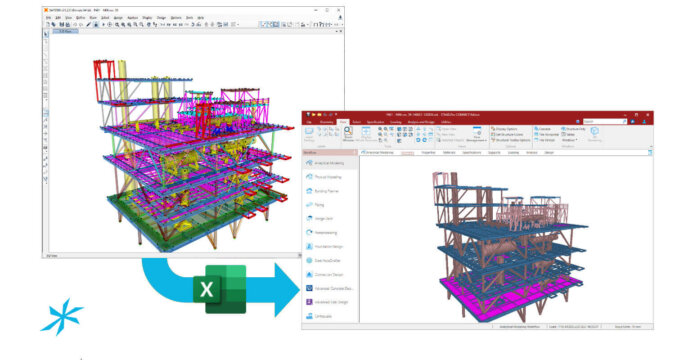Launch the Foundation Design workflow

pyautogui.click(x=330, y=247)
